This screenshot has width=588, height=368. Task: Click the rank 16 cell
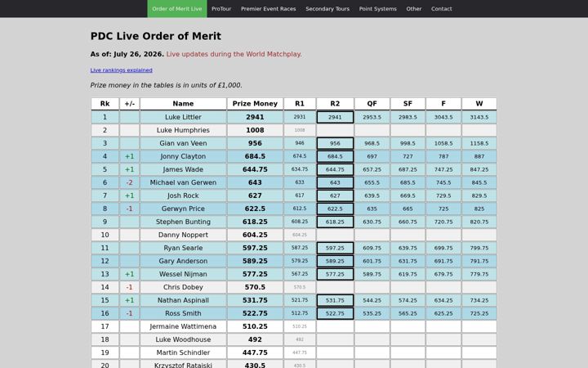[x=105, y=313]
